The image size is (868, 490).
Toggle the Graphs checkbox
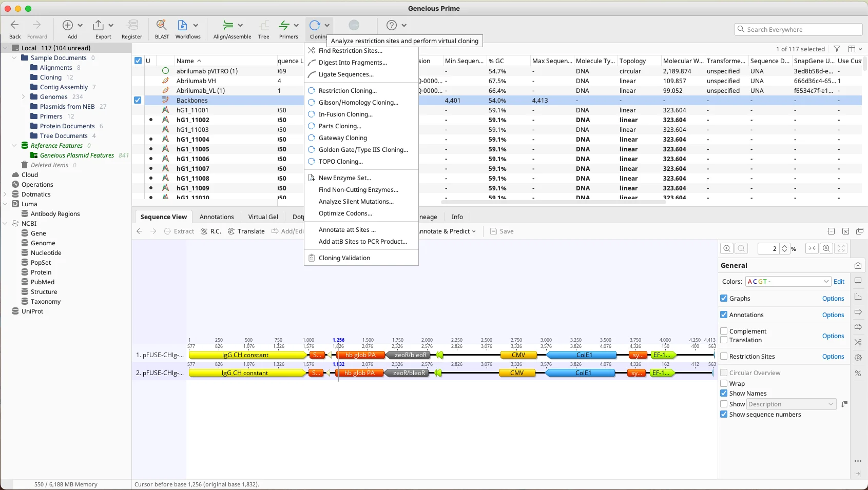pyautogui.click(x=724, y=298)
